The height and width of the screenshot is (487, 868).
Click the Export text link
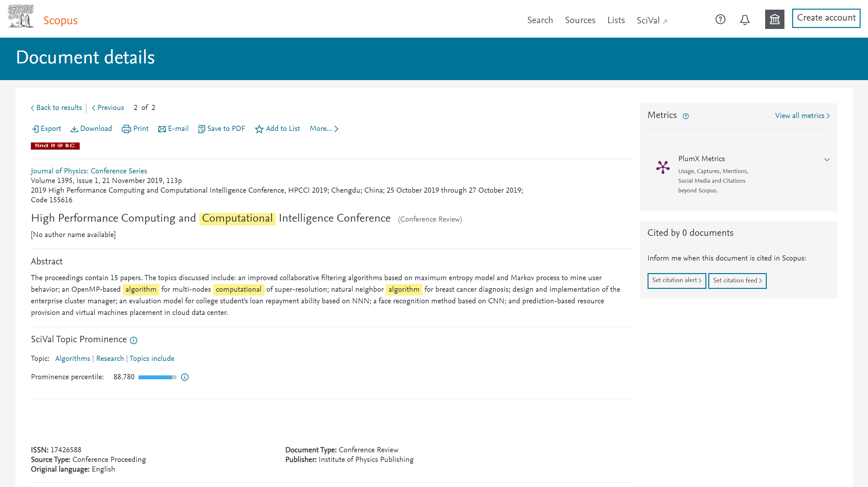51,128
